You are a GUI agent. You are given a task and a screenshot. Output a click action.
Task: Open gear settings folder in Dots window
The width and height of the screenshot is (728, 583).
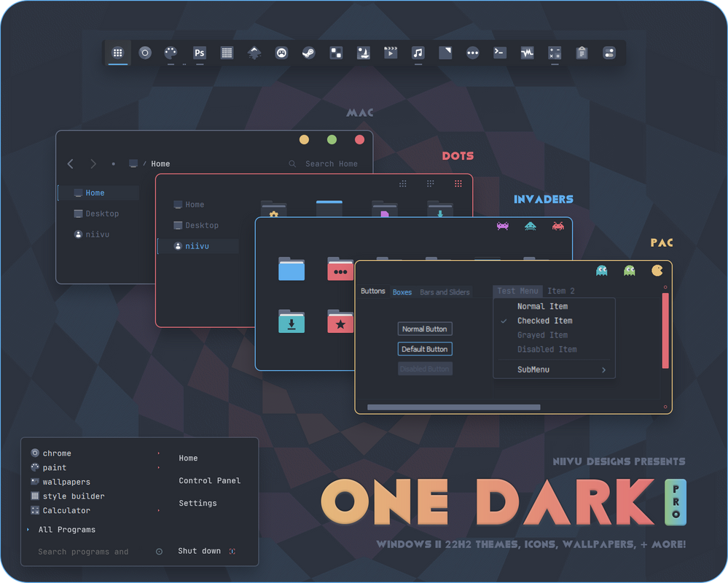point(274,208)
